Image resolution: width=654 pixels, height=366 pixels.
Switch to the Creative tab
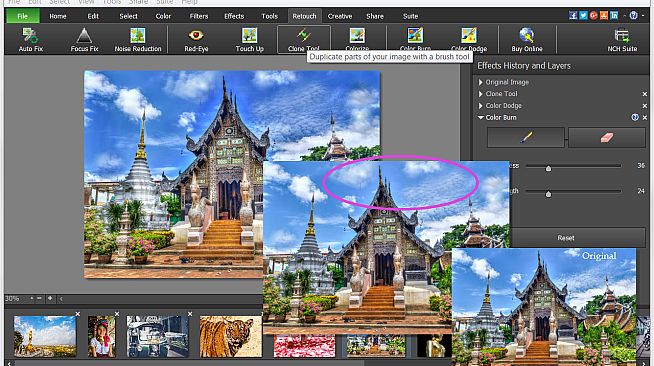coord(340,16)
